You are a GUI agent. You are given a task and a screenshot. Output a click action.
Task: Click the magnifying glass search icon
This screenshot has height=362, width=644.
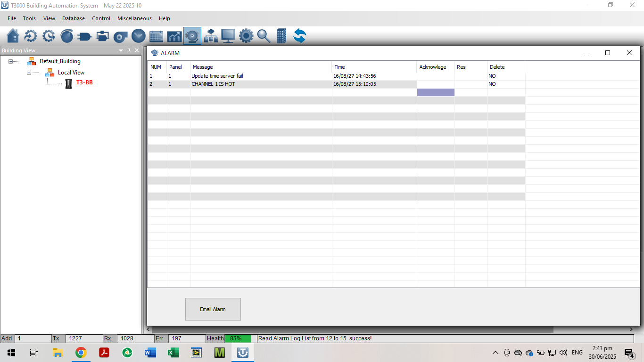(x=264, y=36)
